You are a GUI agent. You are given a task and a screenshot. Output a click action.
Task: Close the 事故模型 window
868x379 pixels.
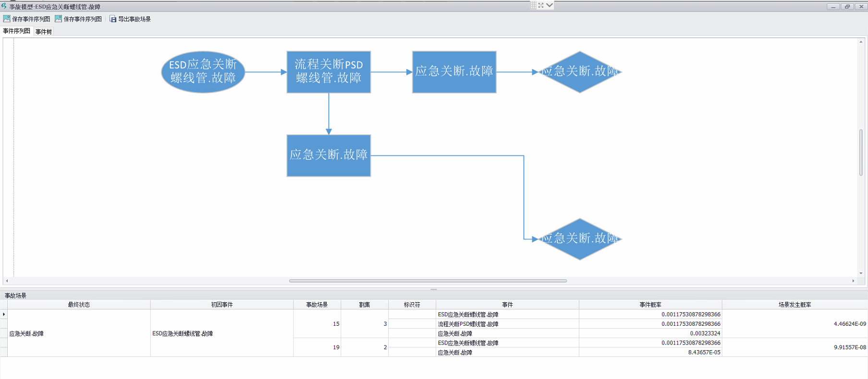point(861,6)
